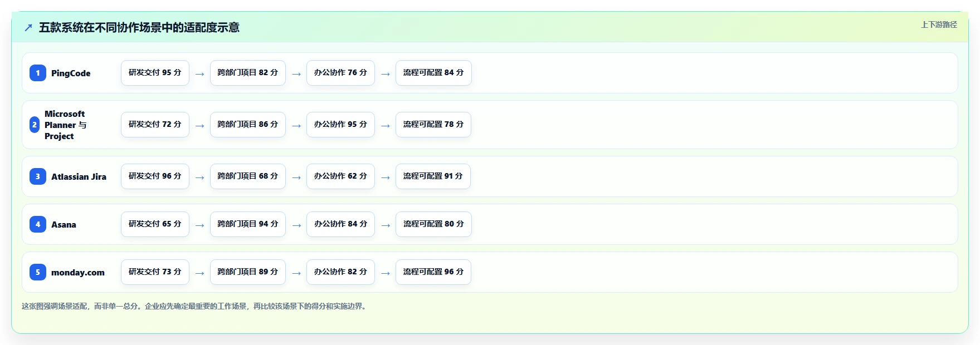The image size is (980, 345).
Task: Click the number 3 badge for Atlassian Jira
Action: click(x=38, y=176)
